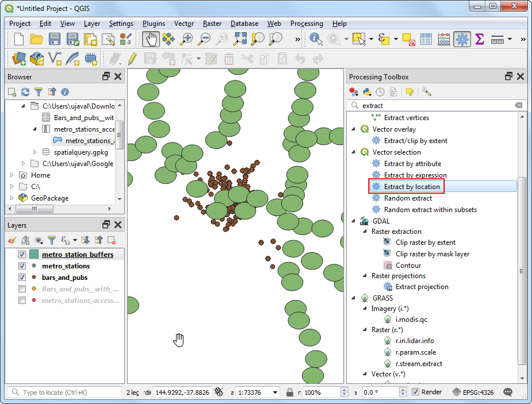Open the Vector menu
This screenshot has width=532, height=404.
[184, 24]
